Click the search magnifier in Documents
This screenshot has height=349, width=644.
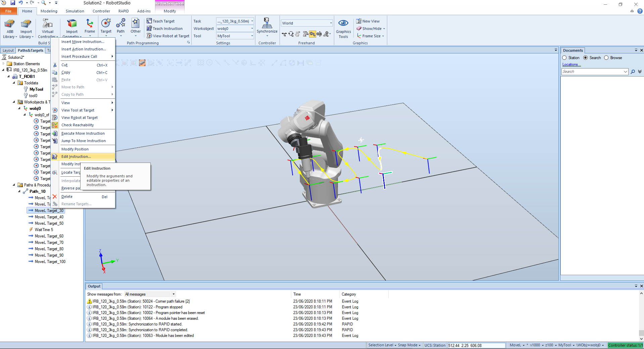(633, 72)
